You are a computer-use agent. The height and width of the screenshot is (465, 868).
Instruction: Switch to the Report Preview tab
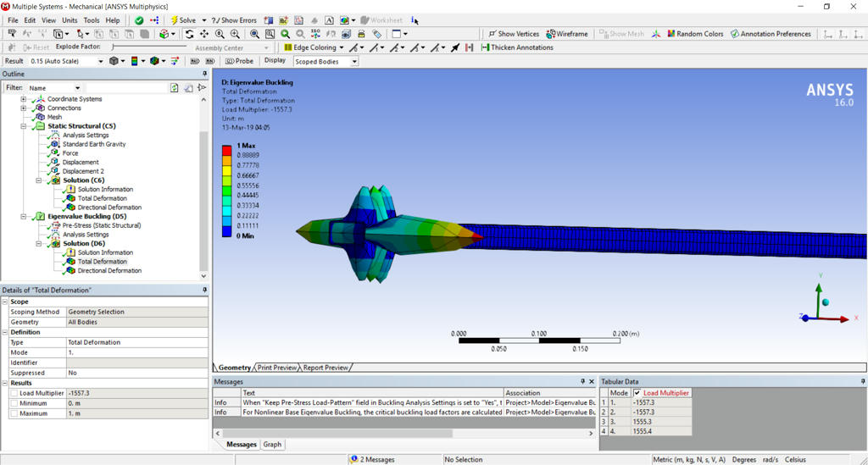325,367
